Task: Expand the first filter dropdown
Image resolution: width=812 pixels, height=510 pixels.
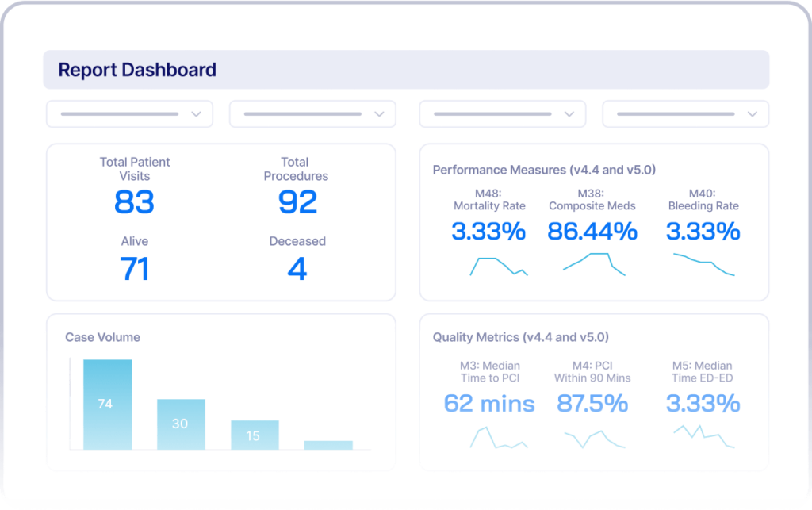Action: tap(197, 113)
